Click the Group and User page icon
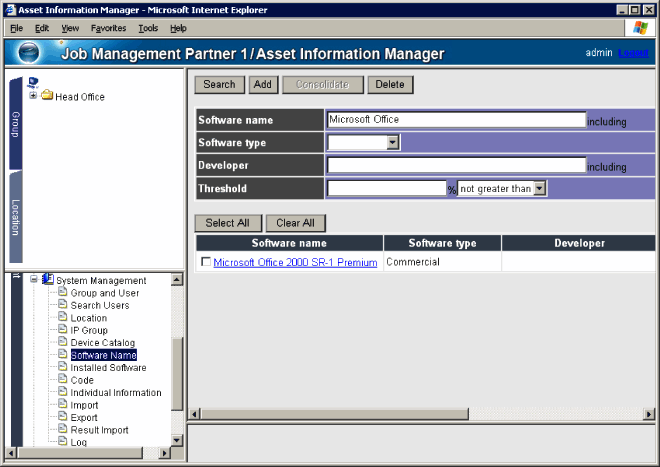660x467 pixels. tap(62, 293)
